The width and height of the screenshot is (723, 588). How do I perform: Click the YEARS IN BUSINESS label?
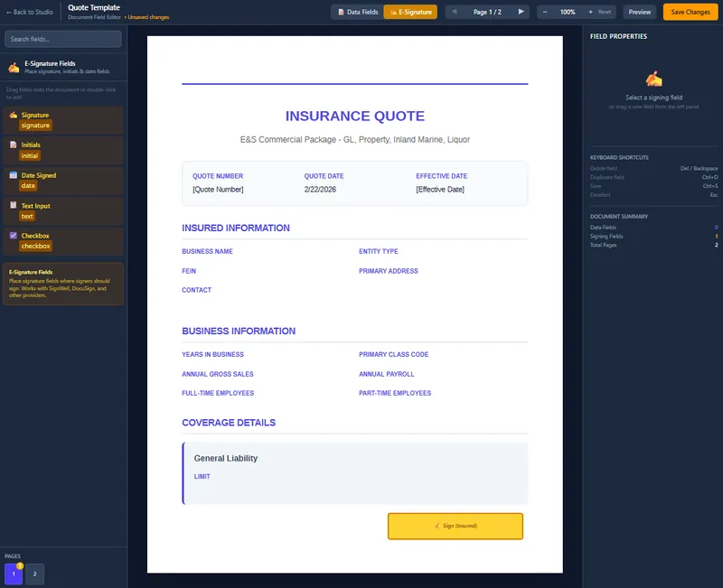tap(212, 354)
